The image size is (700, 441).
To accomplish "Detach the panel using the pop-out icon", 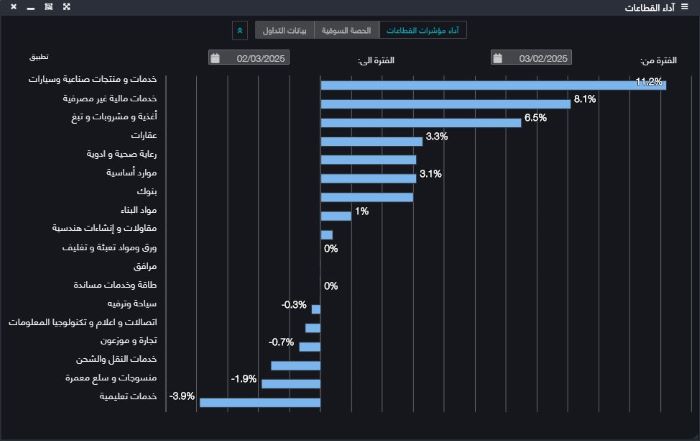I will [x=48, y=7].
